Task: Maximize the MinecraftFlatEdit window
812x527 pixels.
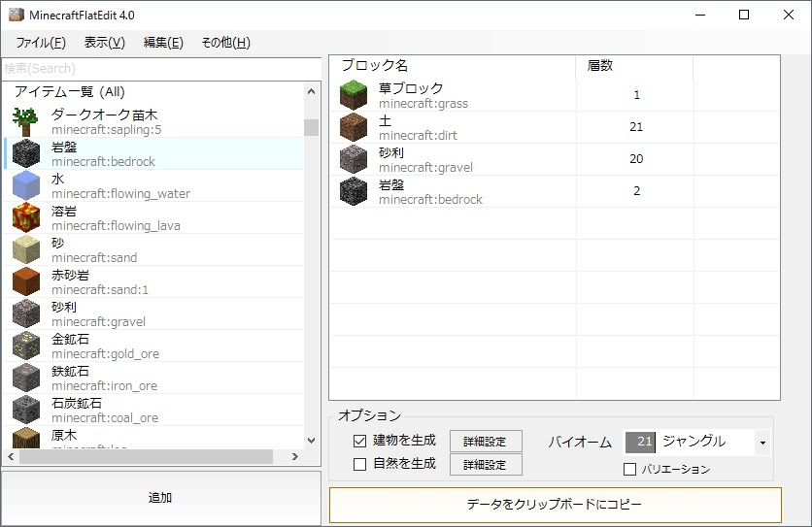Action: point(744,15)
